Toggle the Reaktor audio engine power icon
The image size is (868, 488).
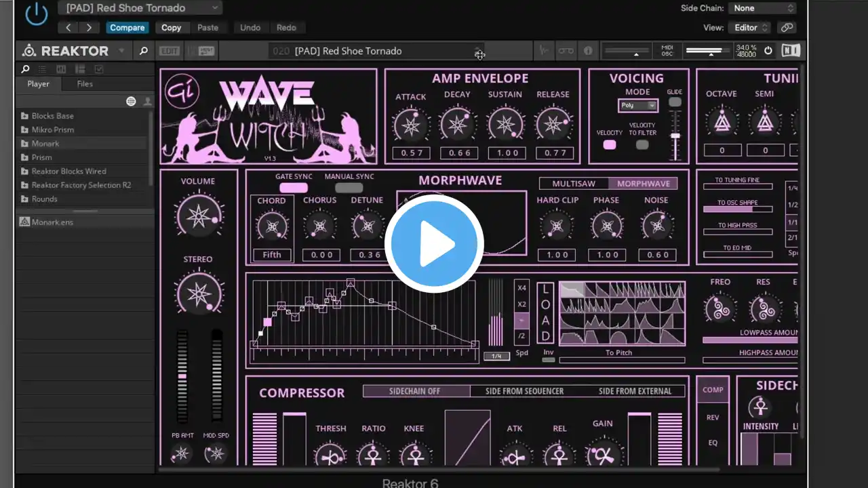tap(768, 51)
